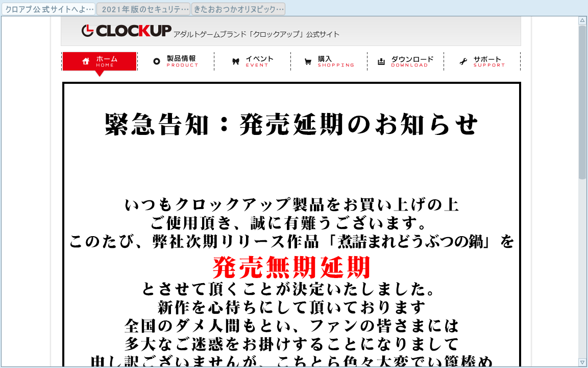Click the line 多大なご迷惑をお掛けすることになりまして

(x=291, y=343)
